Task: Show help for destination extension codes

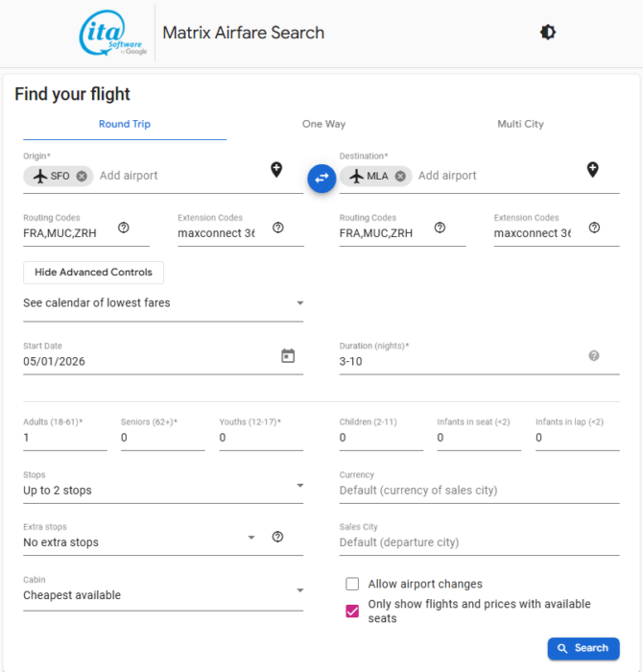Action: (x=594, y=228)
